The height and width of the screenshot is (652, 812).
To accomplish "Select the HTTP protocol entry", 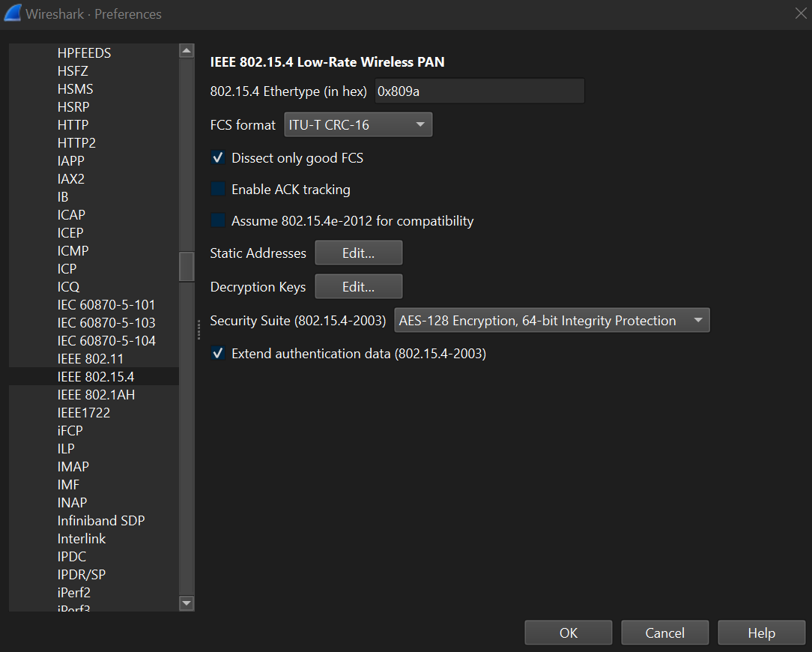I will [73, 124].
